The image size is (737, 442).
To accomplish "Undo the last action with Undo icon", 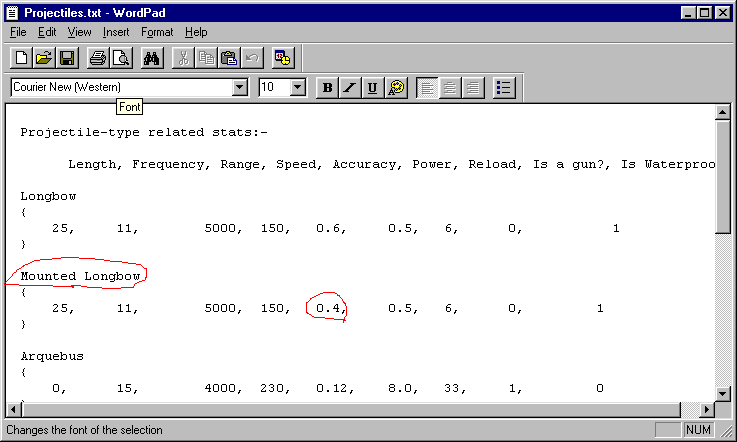I will tap(252, 58).
